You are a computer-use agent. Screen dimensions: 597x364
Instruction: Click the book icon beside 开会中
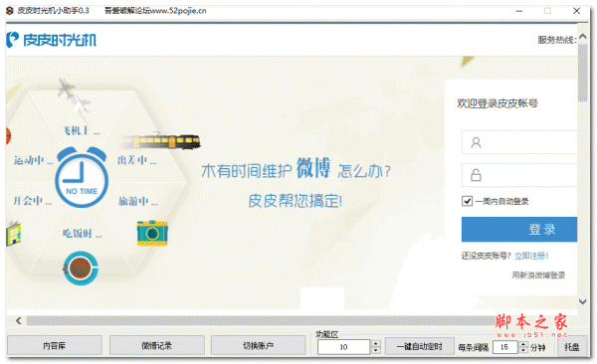coord(13,234)
